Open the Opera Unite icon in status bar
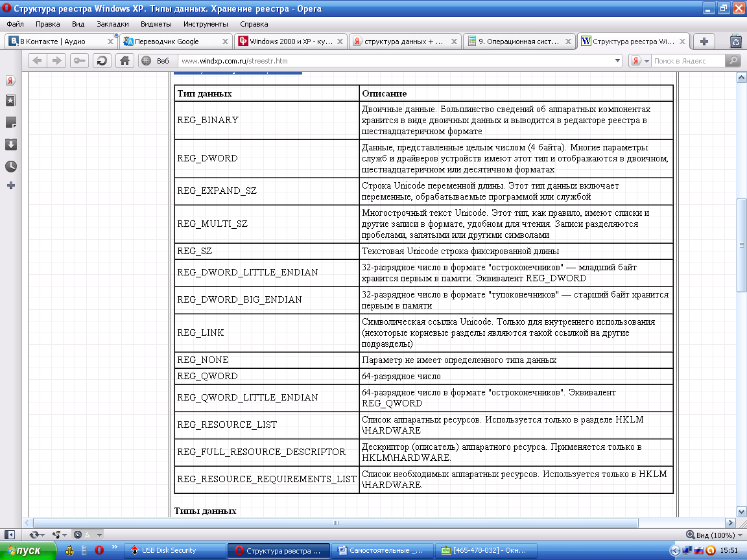Viewport: 747px width, 560px height. (56, 535)
